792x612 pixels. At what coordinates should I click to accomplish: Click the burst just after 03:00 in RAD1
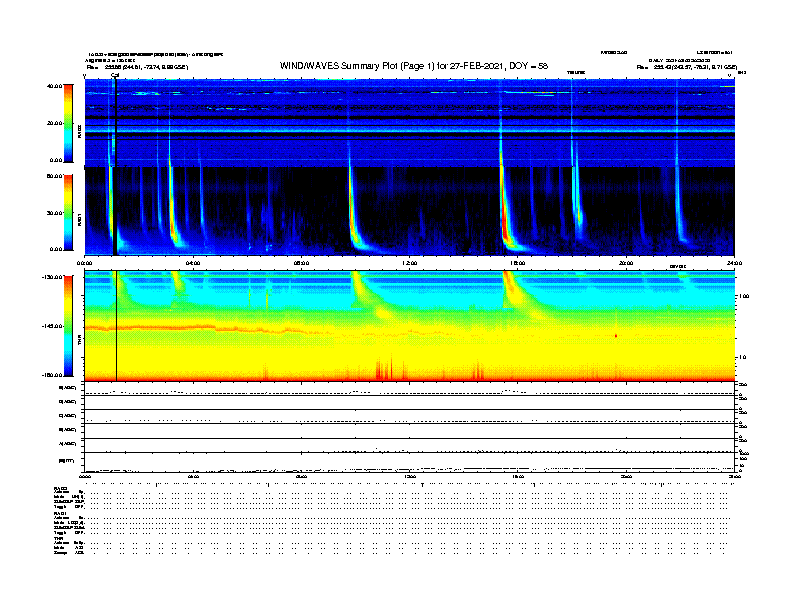tap(173, 212)
